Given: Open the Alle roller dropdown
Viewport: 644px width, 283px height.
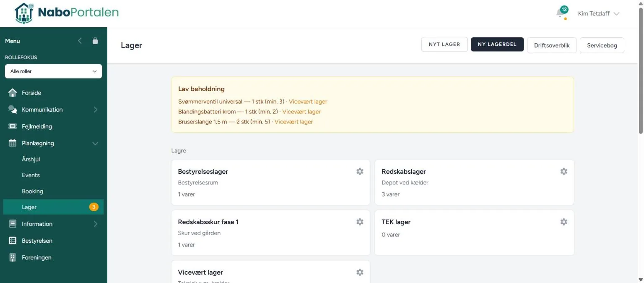Looking at the screenshot, I should 53,71.
